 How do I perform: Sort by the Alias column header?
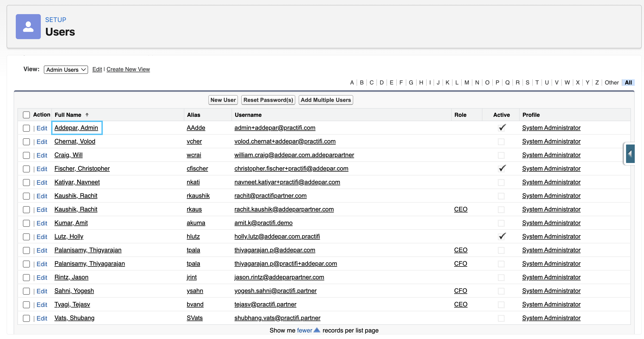click(x=194, y=115)
